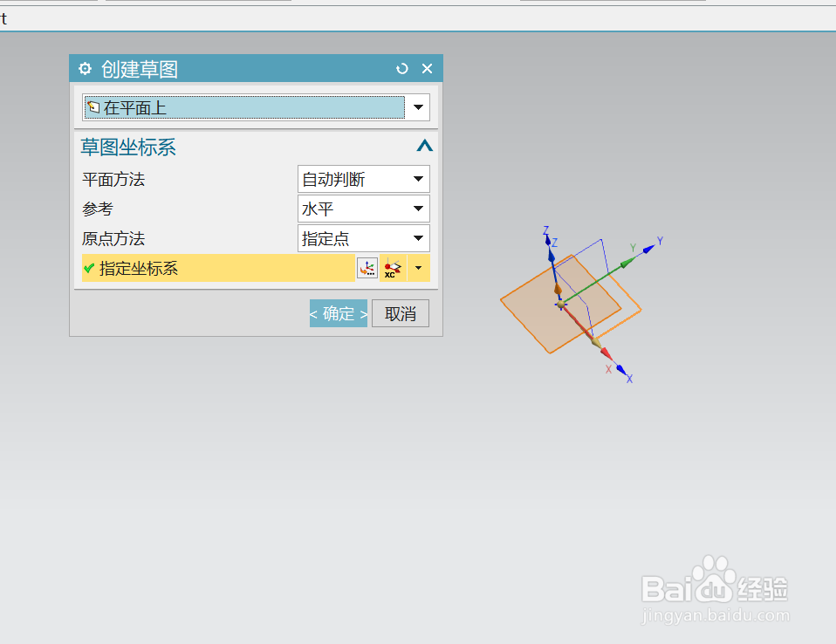Open the 原点方法 dropdown showing 指定点
The image size is (836, 644).
(364, 238)
